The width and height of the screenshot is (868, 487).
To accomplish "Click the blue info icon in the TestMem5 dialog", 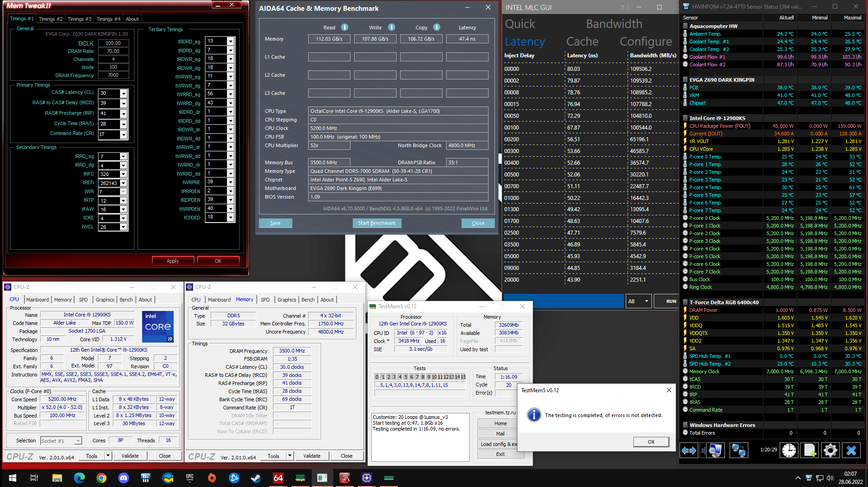I will (x=534, y=415).
